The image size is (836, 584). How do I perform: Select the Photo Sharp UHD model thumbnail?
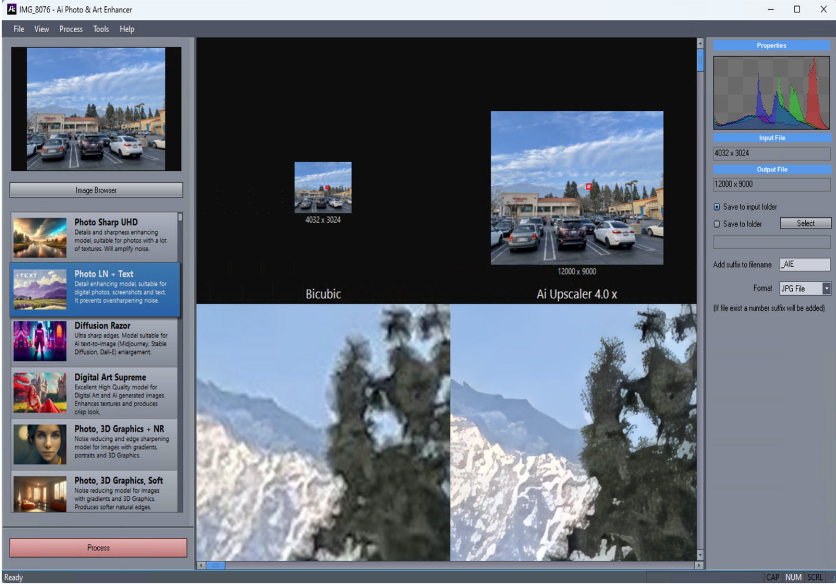(40, 237)
